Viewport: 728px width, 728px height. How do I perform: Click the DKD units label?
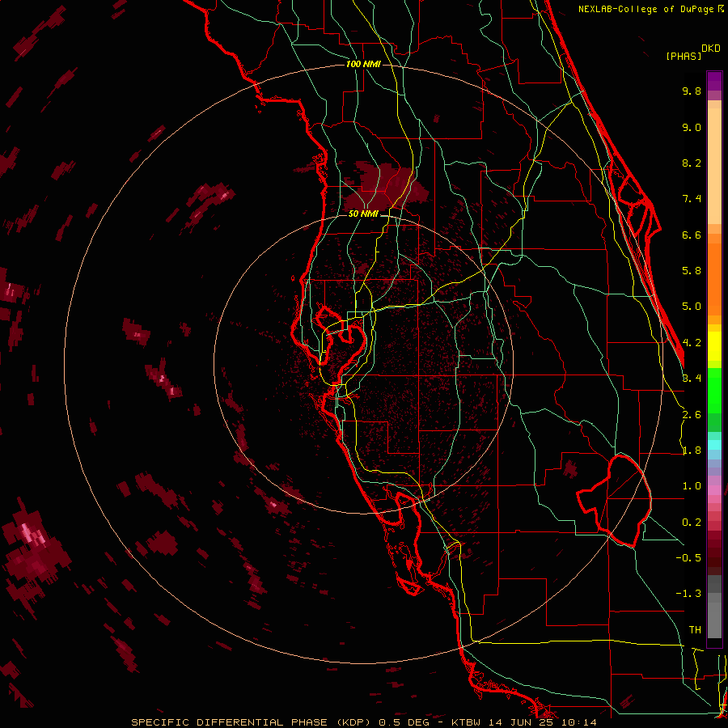pos(710,49)
